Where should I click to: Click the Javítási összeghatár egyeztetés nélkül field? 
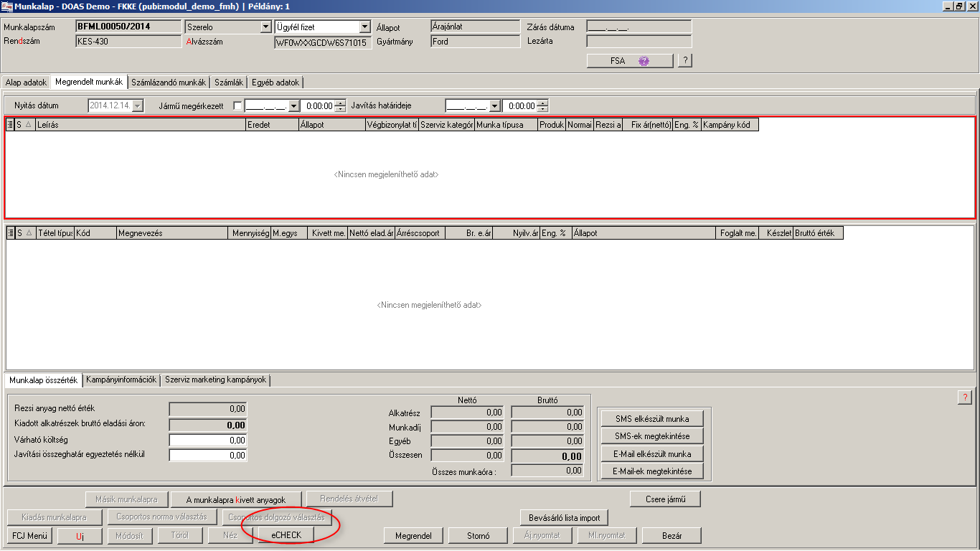[x=208, y=455]
